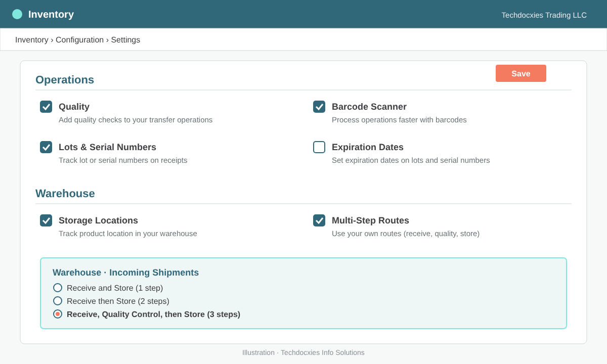Click the Lots & Serial Numbers label
Viewport: 607px width, 364px height.
point(107,147)
